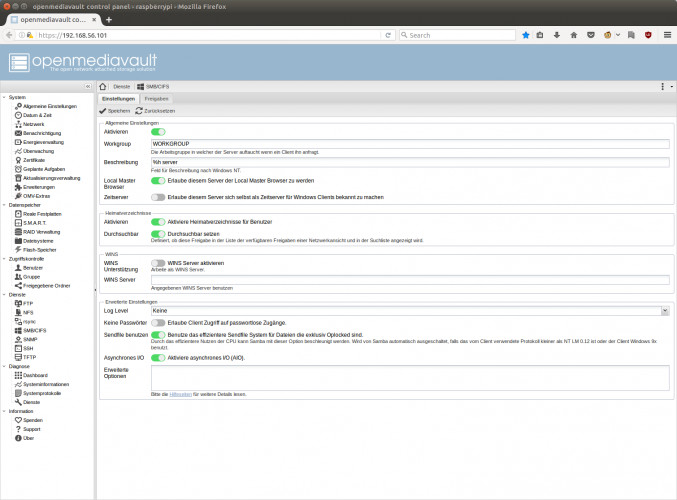This screenshot has height=500, width=677.
Task: Click Dienste breadcrumb
Action: click(121, 87)
